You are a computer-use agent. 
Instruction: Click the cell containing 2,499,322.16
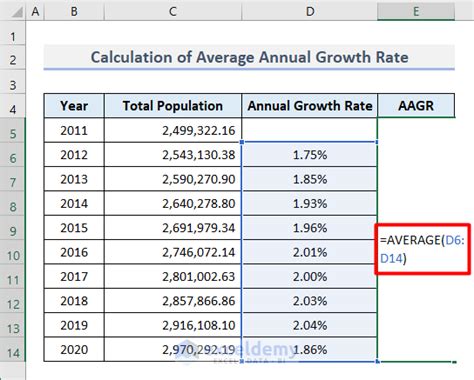click(x=173, y=131)
